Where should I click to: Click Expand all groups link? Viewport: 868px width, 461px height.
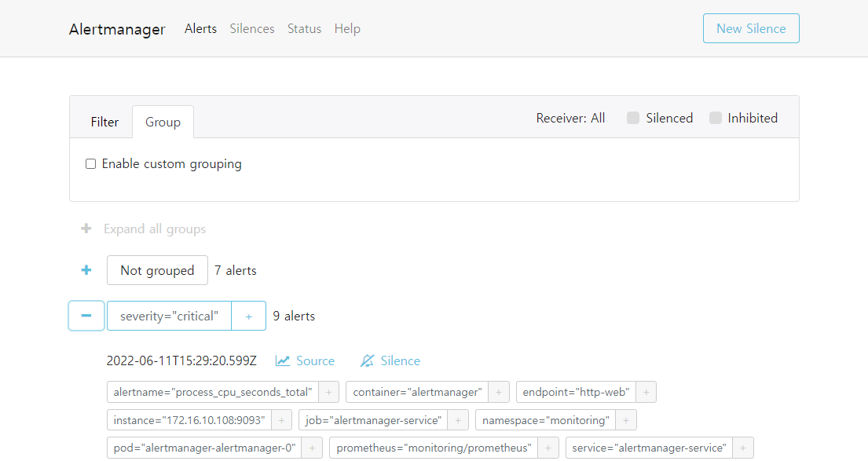tap(155, 229)
